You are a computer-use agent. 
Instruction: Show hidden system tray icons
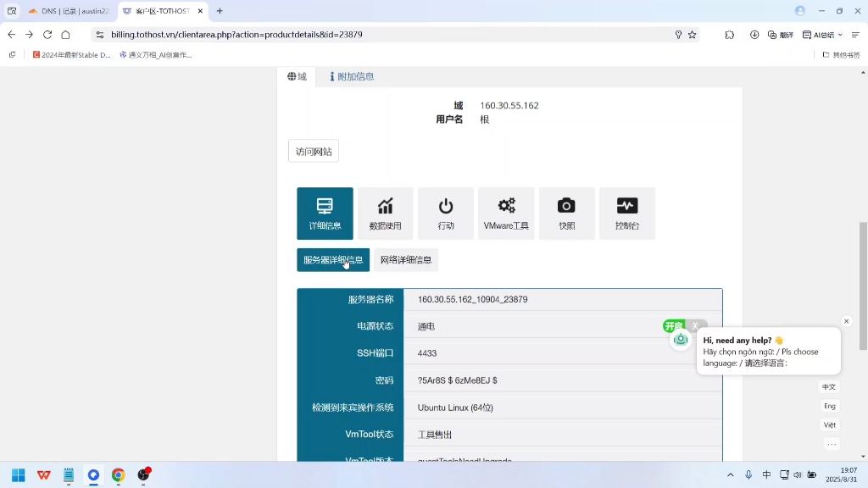pyautogui.click(x=730, y=474)
